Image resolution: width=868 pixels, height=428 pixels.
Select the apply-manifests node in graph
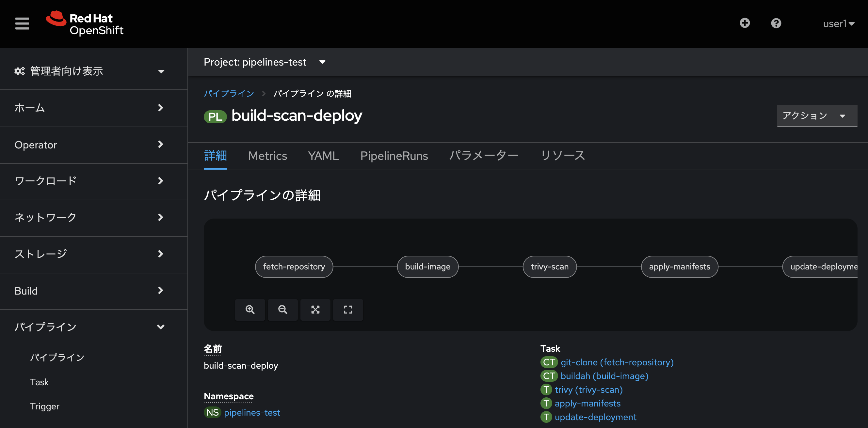(679, 267)
